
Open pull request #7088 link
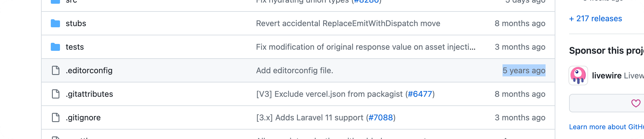[x=381, y=117]
